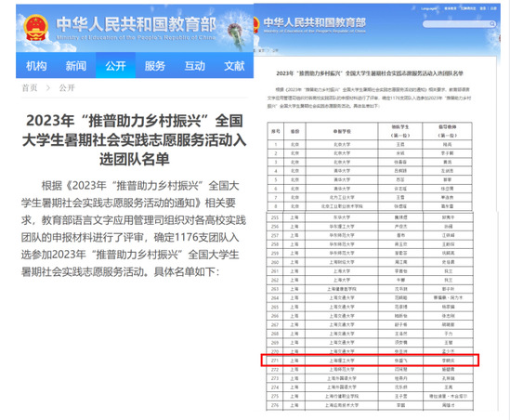Image resolution: width=510 pixels, height=420 pixels.
Task: Open the 新闻 navigation tab
Action: click(76, 66)
